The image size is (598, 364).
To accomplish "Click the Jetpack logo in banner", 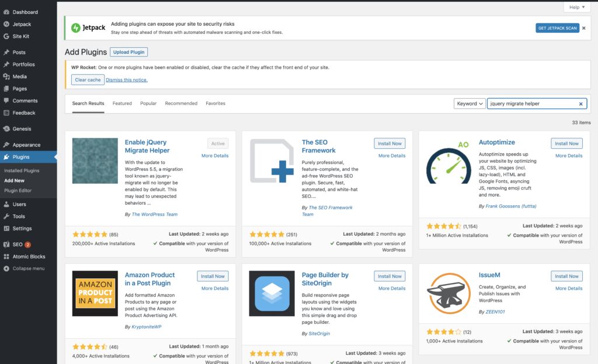I will [88, 27].
